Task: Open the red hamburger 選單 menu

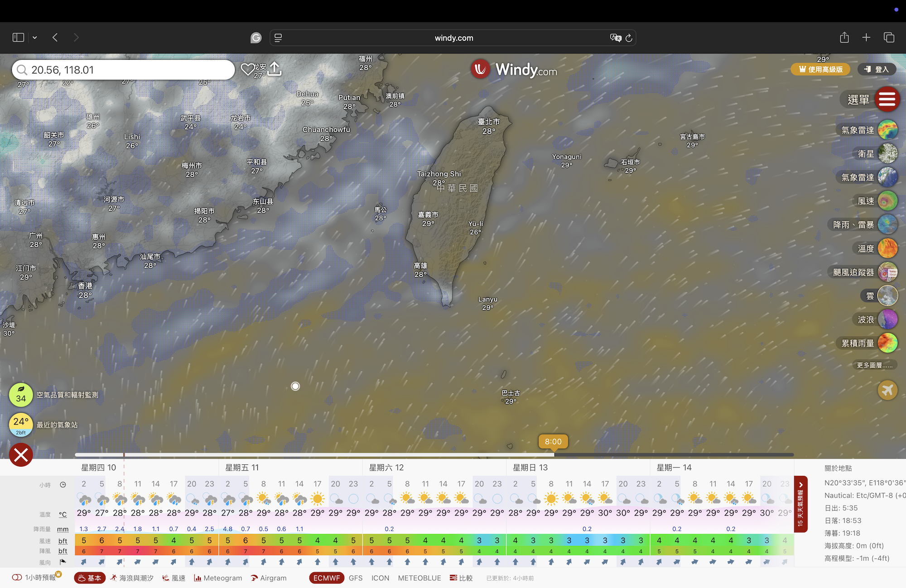Action: click(887, 99)
